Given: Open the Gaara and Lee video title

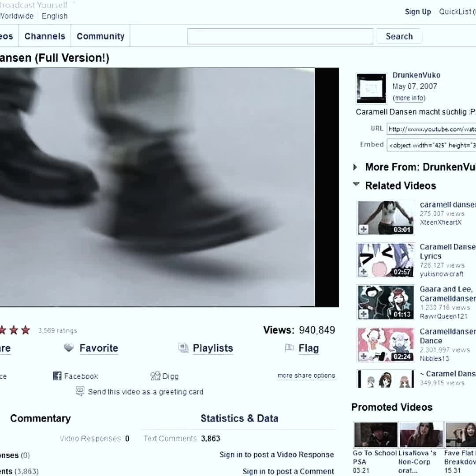Looking at the screenshot, I should (448, 294).
